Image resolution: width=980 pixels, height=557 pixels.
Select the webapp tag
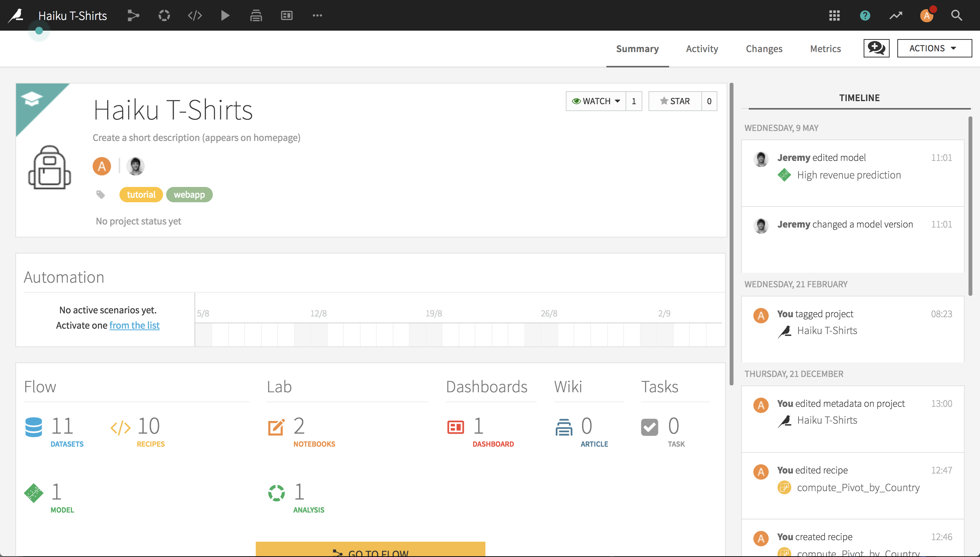coord(189,195)
